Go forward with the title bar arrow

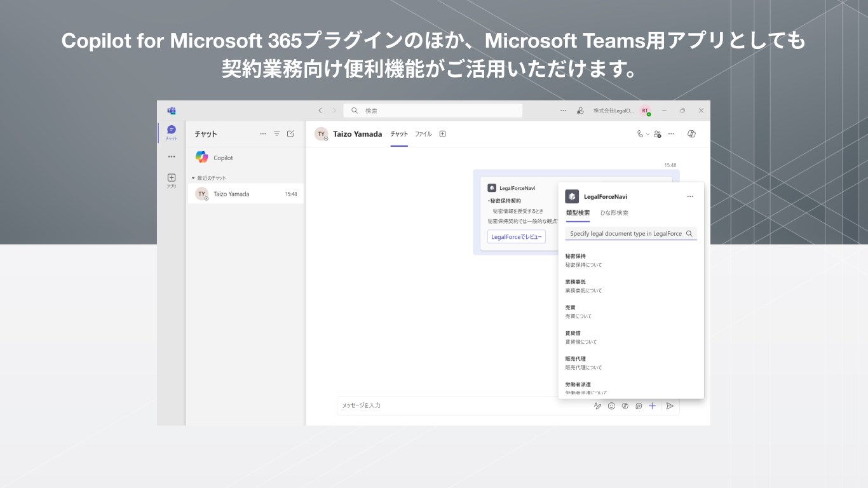[335, 111]
